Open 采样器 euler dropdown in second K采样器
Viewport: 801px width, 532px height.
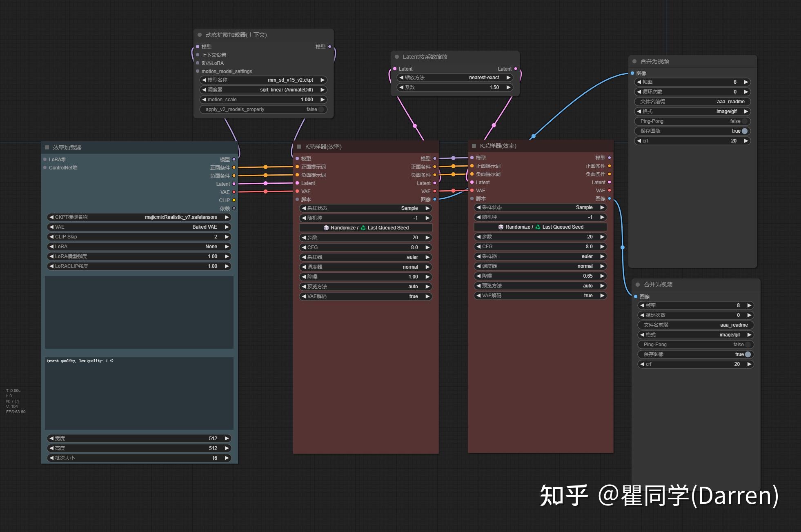[540, 256]
